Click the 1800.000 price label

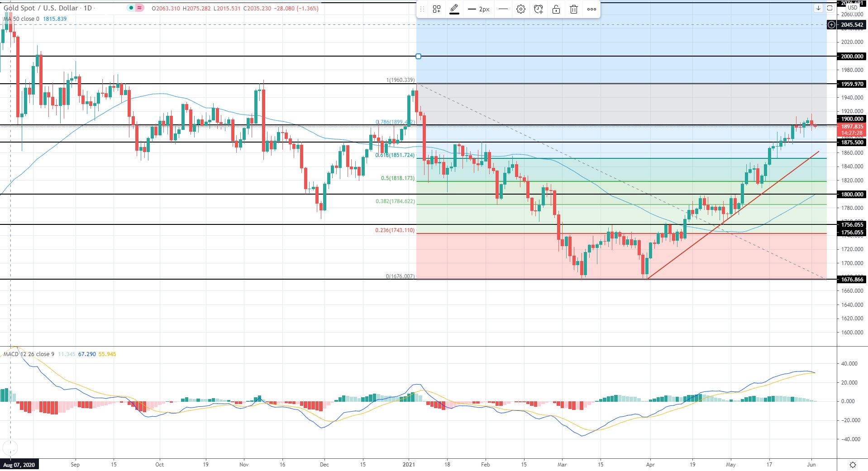click(852, 194)
